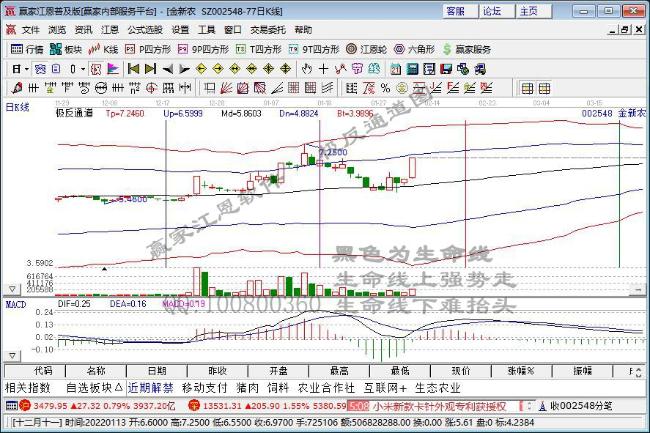Open 赢家服务 with the dollar icon
Viewport: 650px width, 433px height.
(x=466, y=50)
